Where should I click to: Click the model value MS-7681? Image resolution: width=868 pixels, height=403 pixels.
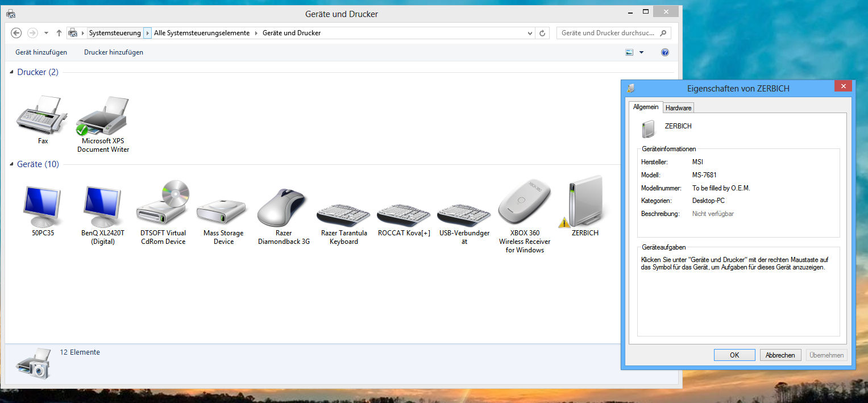(704, 175)
